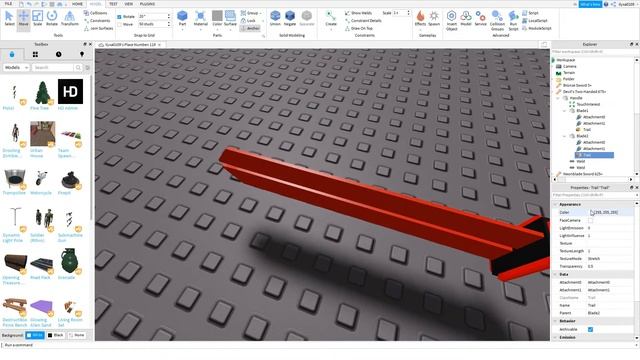The image size is (640, 360).
Task: Open Toolbox recent clock tab
Action: pos(58,54)
